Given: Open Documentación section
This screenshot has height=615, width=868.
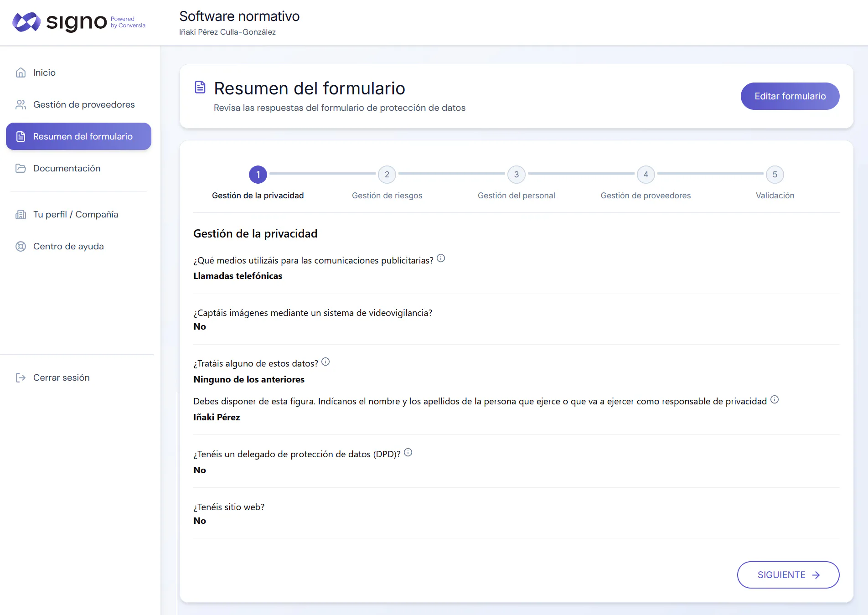Looking at the screenshot, I should [x=78, y=168].
